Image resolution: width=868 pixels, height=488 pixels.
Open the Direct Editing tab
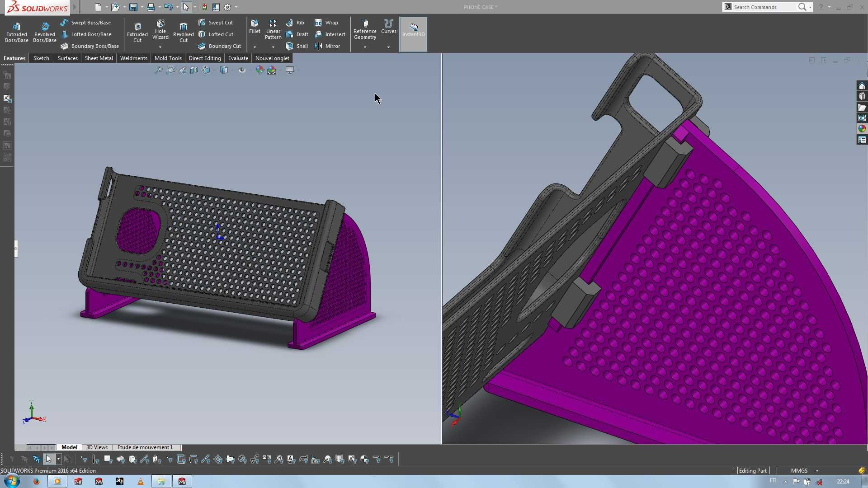pyautogui.click(x=205, y=58)
